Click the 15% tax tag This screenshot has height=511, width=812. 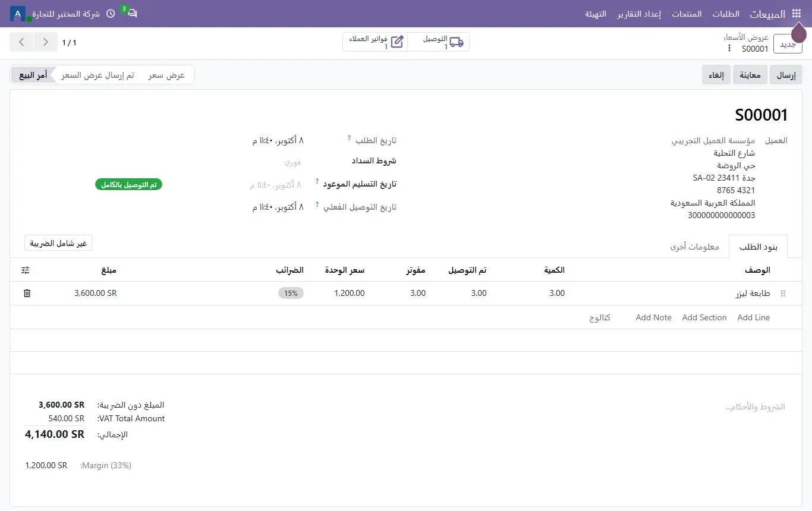click(x=291, y=293)
